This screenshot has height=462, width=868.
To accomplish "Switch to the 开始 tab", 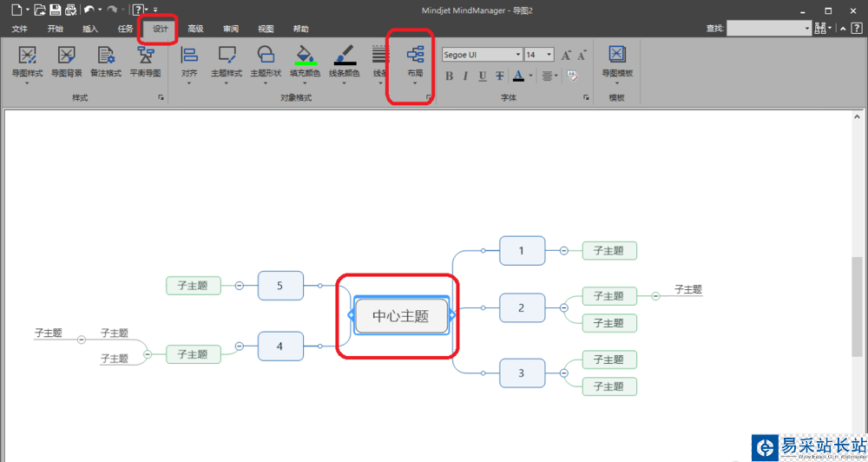I will (x=55, y=29).
